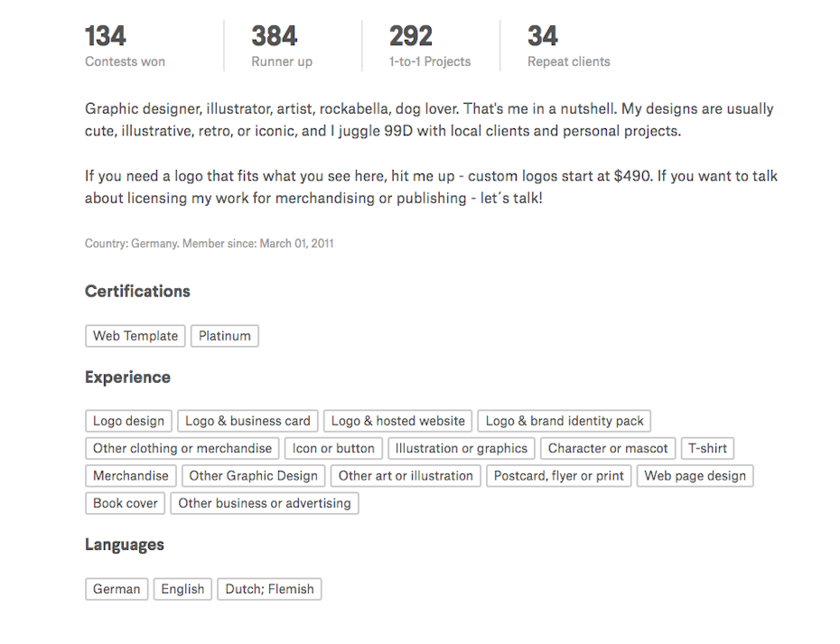840x644 pixels.
Task: Click the Merchandise tag
Action: [131, 476]
